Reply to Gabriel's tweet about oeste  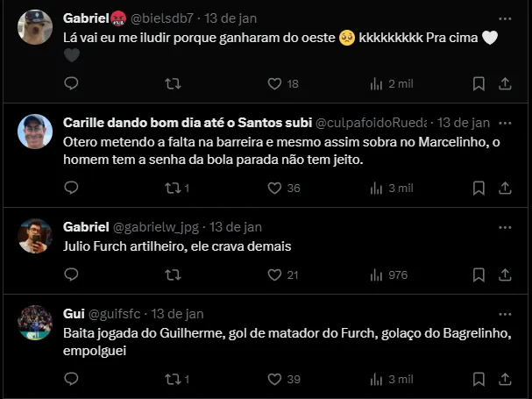pos(72,83)
